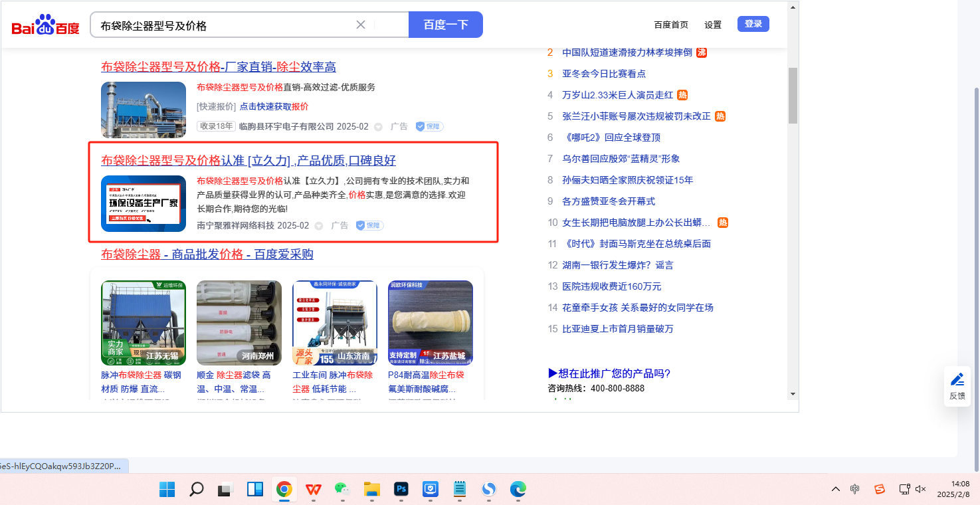Open WPS Office from the taskbar
The width and height of the screenshot is (980, 505).
pos(313,489)
